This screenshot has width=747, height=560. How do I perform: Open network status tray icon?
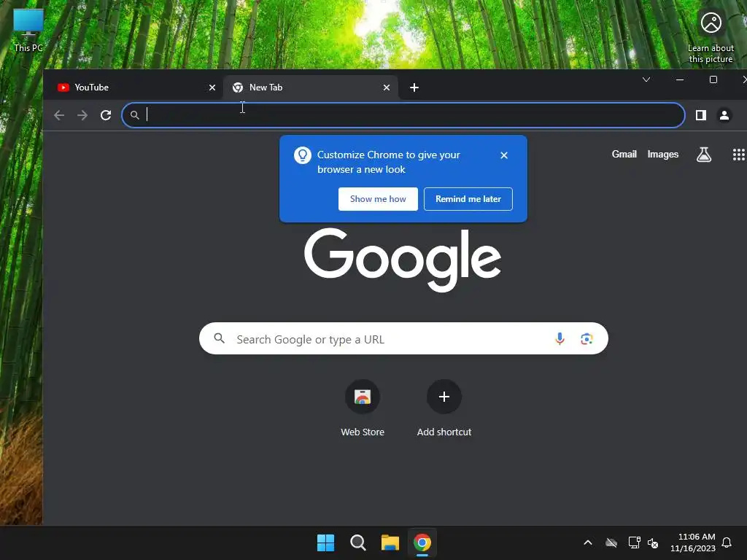pos(634,542)
